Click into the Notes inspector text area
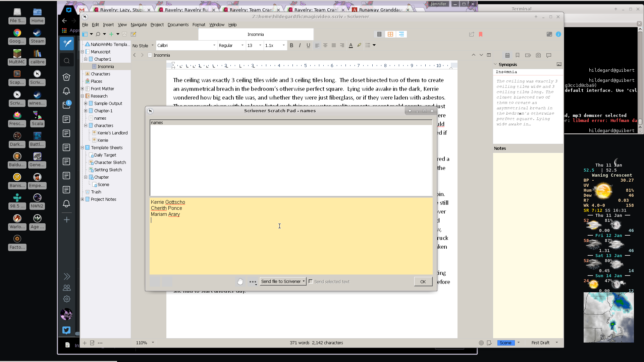Screen dimensions: 644x362 528,245
